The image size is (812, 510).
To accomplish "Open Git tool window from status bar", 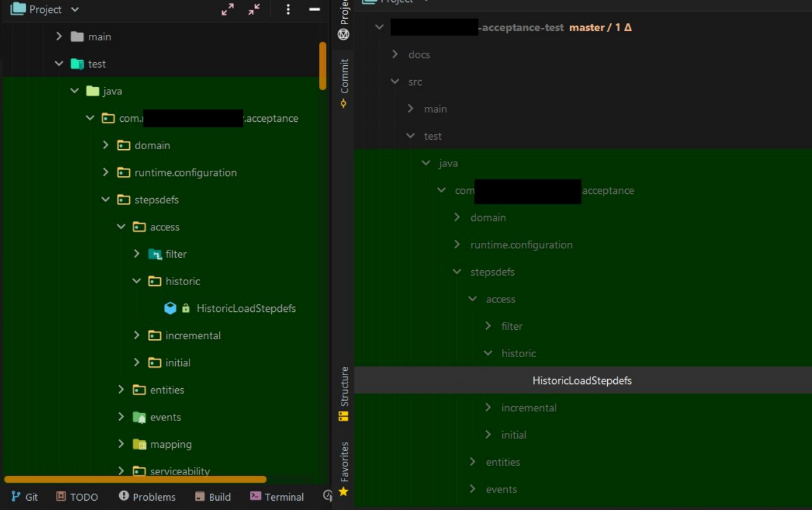I will [25, 496].
